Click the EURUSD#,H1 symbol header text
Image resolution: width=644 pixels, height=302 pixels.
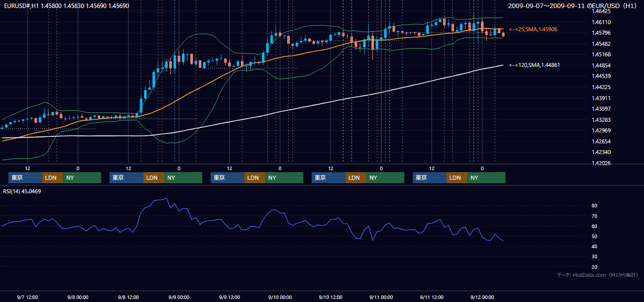click(x=67, y=6)
